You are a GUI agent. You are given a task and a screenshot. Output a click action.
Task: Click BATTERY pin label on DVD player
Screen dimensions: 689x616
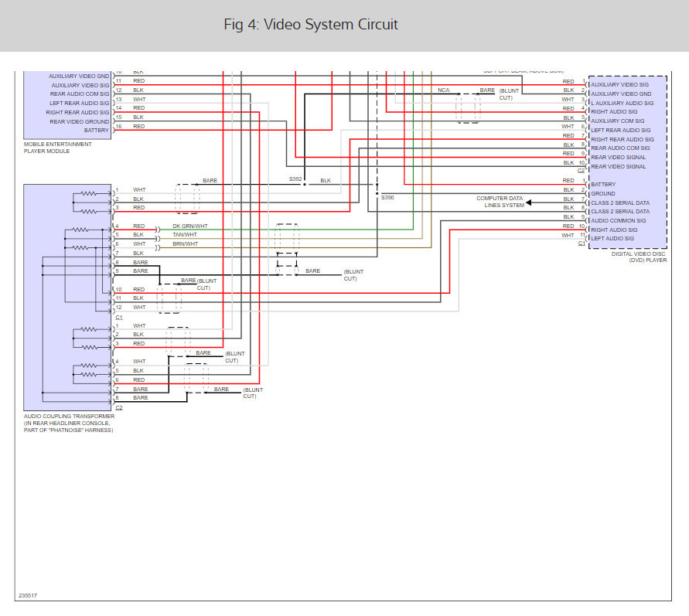click(603, 185)
